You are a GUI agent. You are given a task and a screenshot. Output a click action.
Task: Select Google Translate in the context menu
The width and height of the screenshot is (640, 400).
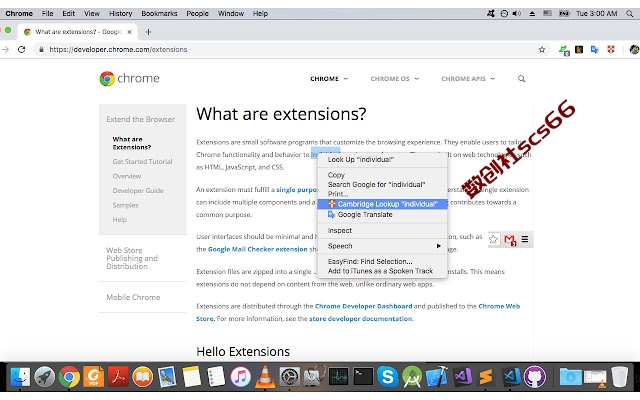point(382,215)
